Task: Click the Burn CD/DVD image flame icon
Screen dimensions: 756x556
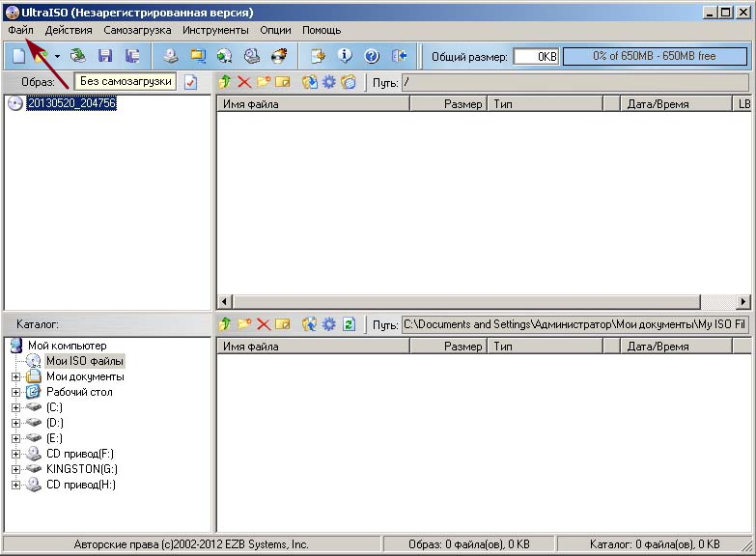Action: point(279,56)
